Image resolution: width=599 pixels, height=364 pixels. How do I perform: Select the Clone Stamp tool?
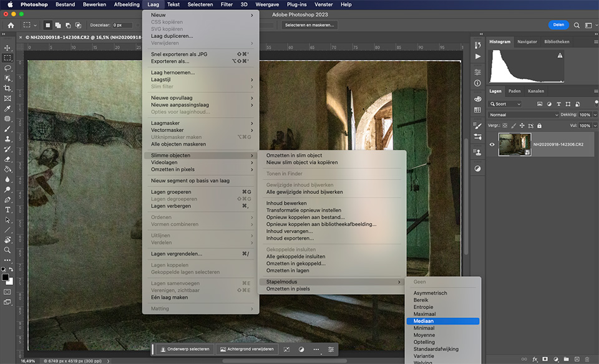coord(7,139)
